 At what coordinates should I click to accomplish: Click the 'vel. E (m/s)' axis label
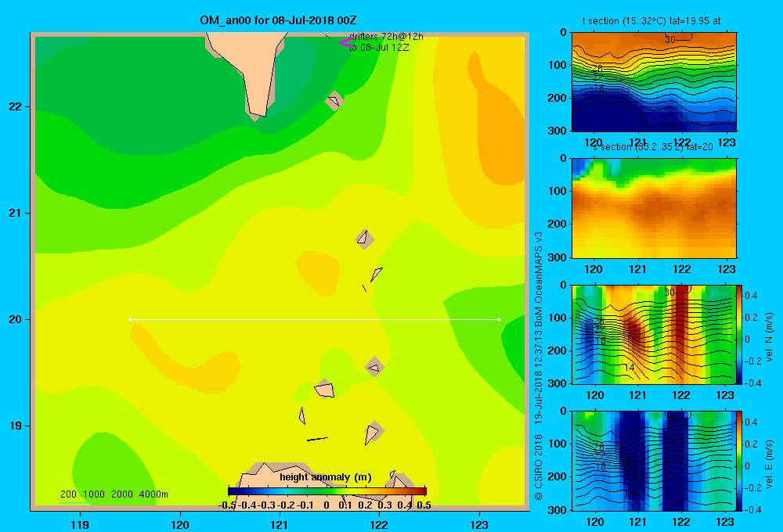[x=769, y=464]
